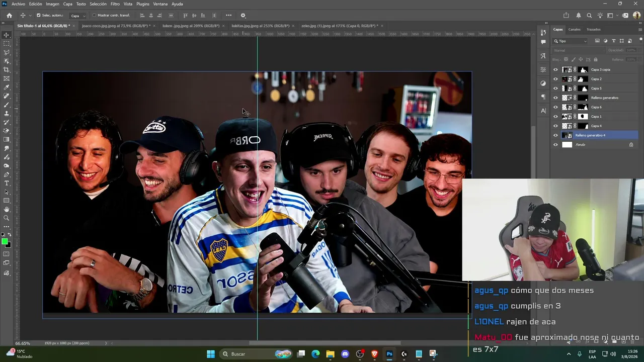Open the Ventana menu
Image resolution: width=644 pixels, height=362 pixels.
160,4
